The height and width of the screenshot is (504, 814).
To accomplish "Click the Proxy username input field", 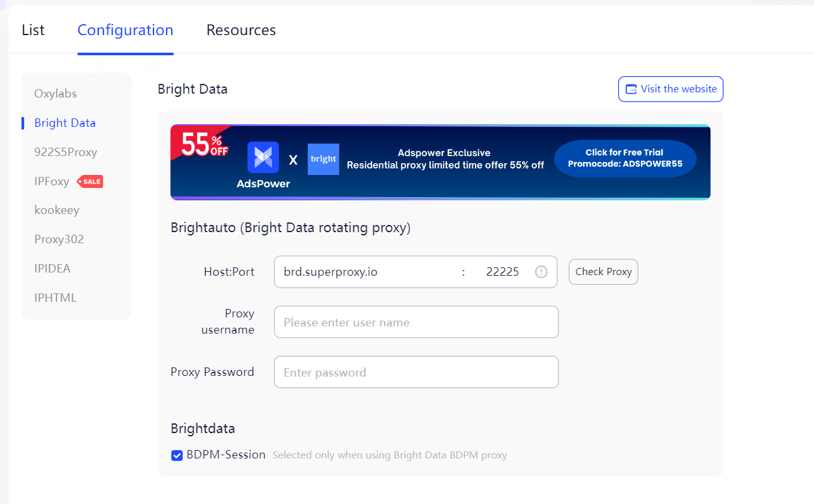I will (416, 322).
